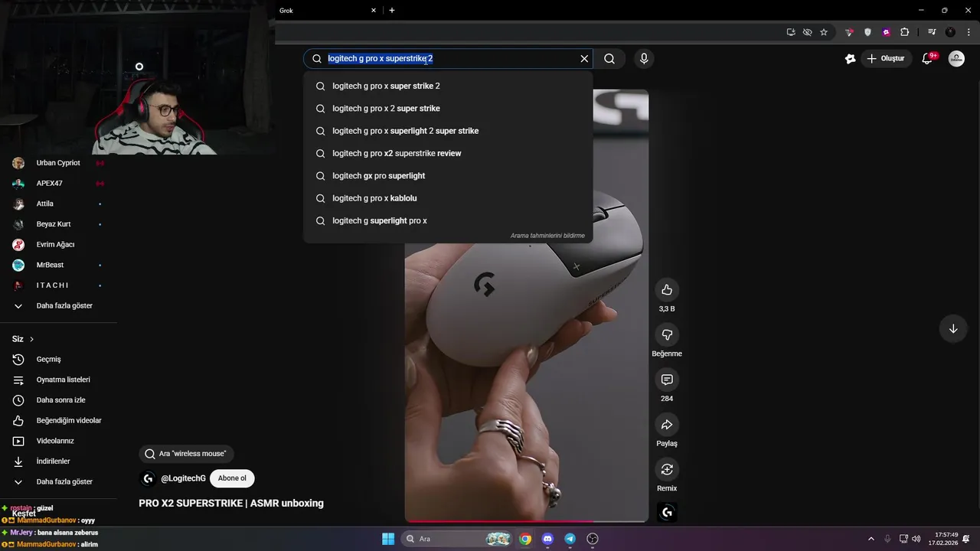Open the @LogitechG channel link
The height and width of the screenshot is (551, 980).
tap(183, 478)
